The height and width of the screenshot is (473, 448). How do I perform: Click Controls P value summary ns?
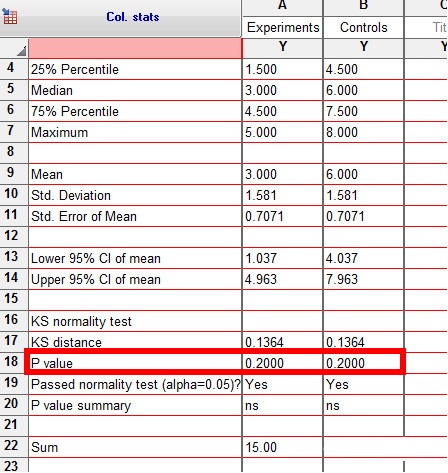(x=333, y=406)
